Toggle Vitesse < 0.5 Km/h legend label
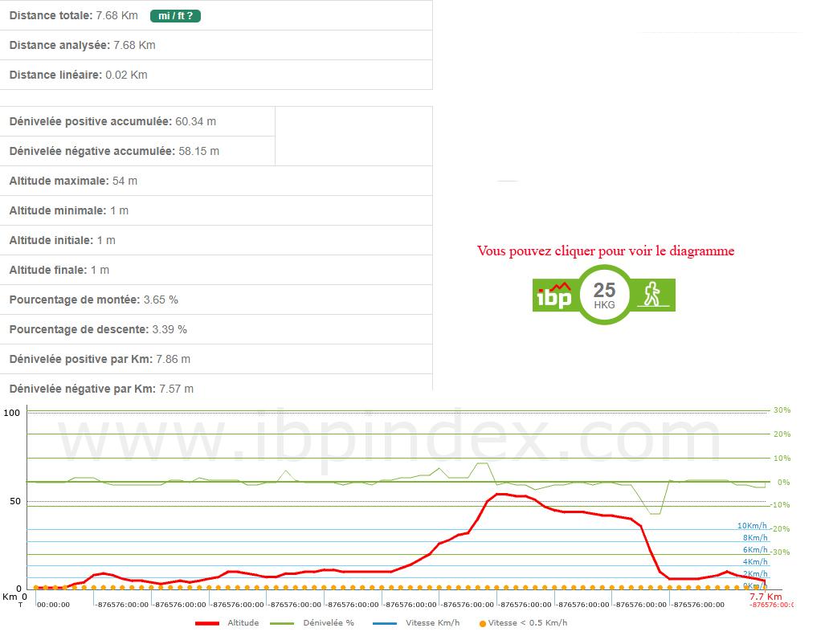 click(x=528, y=623)
